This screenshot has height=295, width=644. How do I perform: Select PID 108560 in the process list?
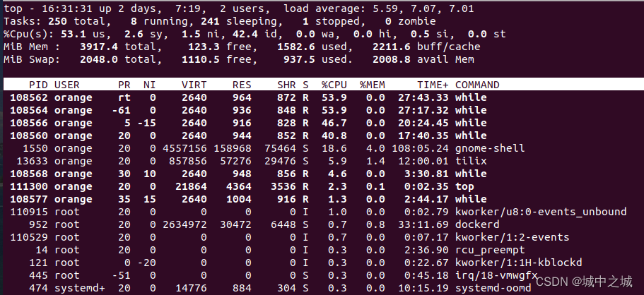(x=29, y=136)
